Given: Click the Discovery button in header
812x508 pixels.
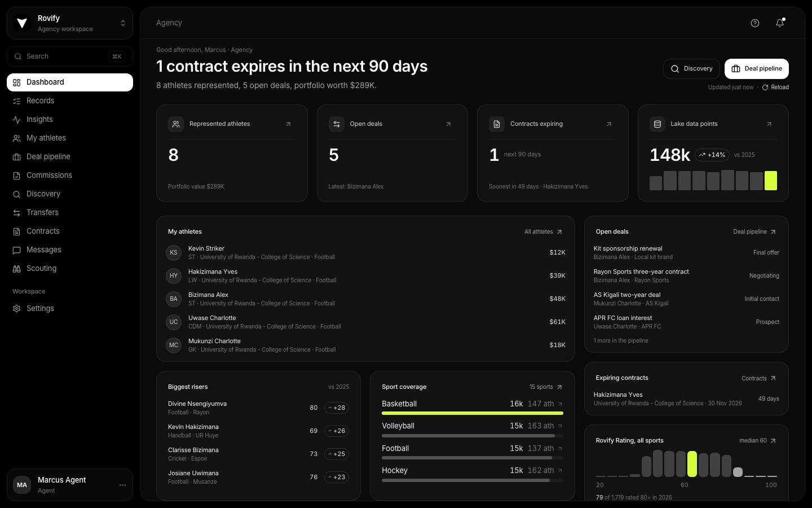Looking at the screenshot, I should point(691,69).
